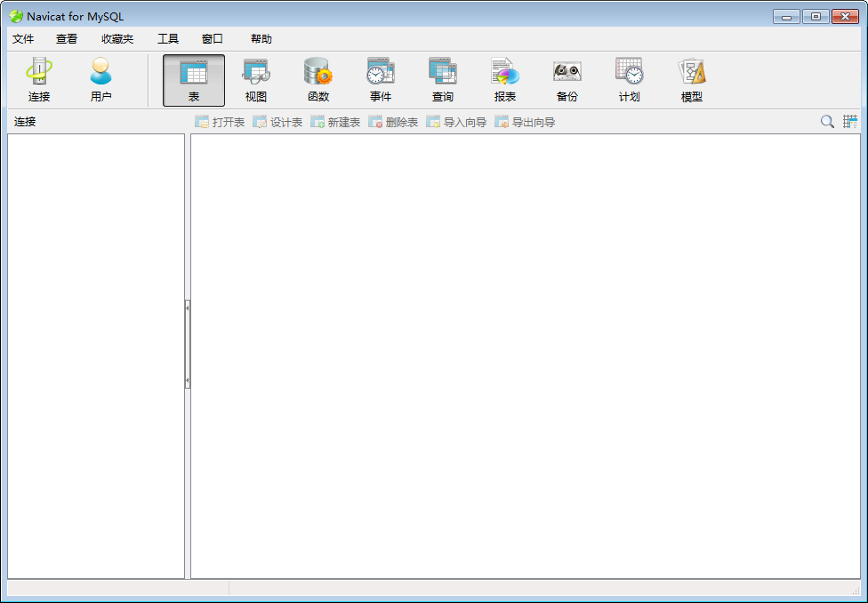
Task: Switch to 视图 (Views) in the toolbar
Action: pyautogui.click(x=255, y=78)
